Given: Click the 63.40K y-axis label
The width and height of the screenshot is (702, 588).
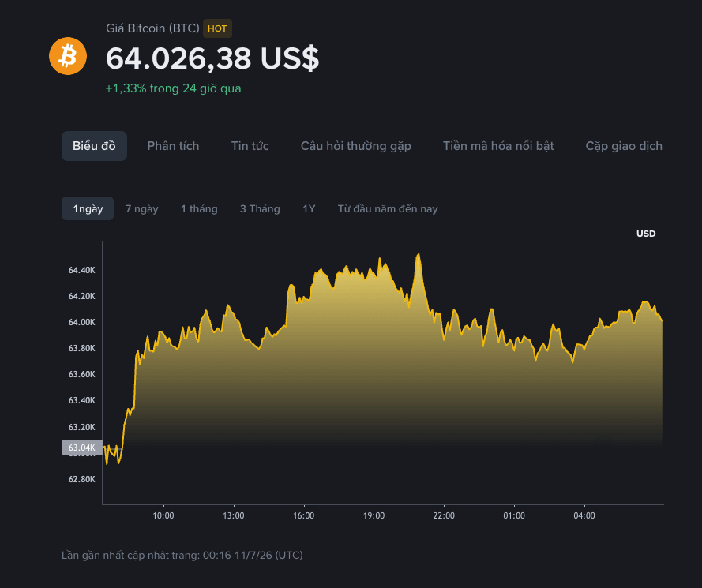Looking at the screenshot, I should point(81,400).
